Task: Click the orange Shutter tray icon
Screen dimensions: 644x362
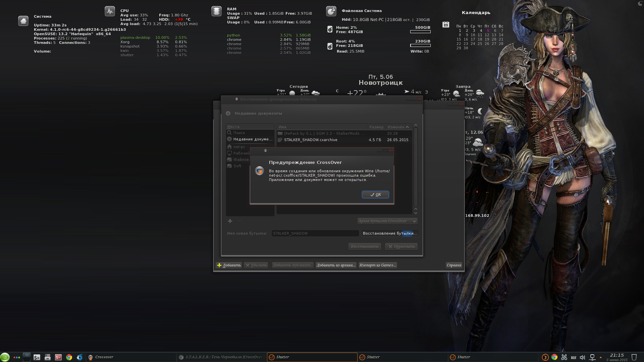Action: coord(545,357)
